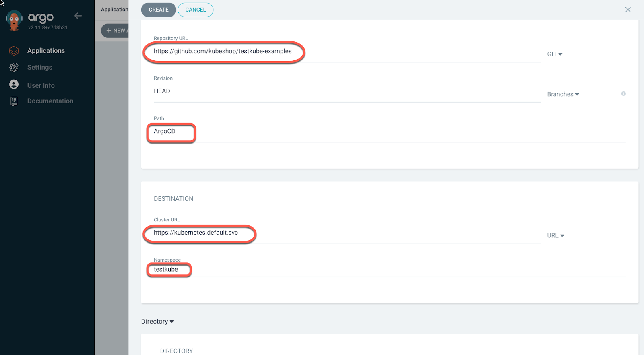Screen dimensions: 644x355
Task: Collapse sidebar with back arrow
Action: click(78, 16)
